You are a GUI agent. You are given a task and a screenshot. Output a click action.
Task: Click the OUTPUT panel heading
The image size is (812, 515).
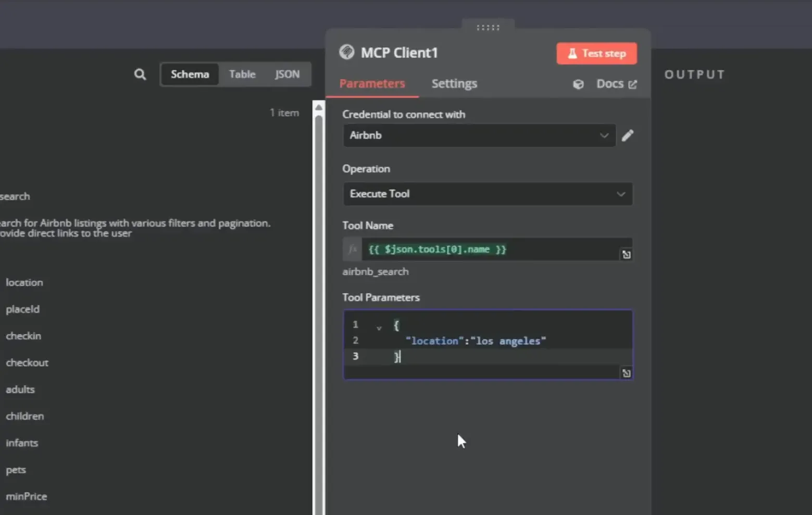pos(695,74)
